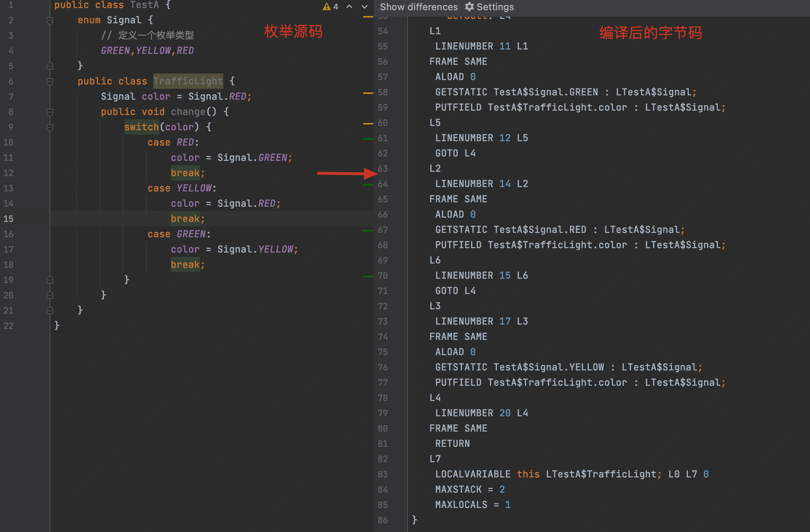The width and height of the screenshot is (810, 532).
Task: Click 'GREEN,YELLOW,RED' enum constants line
Action: (147, 51)
